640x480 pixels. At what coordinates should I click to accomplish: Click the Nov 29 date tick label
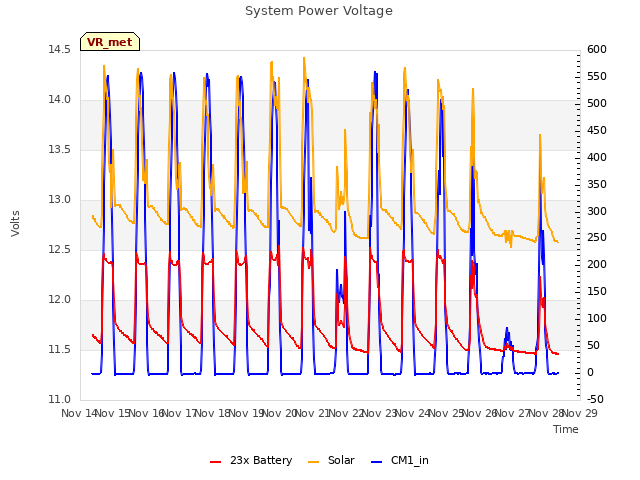580,413
